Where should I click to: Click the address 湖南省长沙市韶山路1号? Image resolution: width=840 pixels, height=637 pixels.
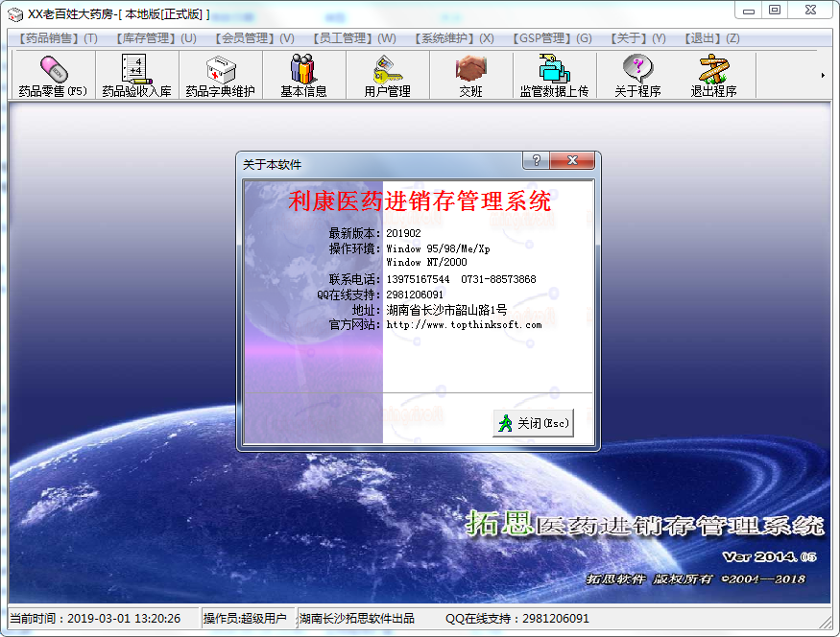click(x=446, y=310)
